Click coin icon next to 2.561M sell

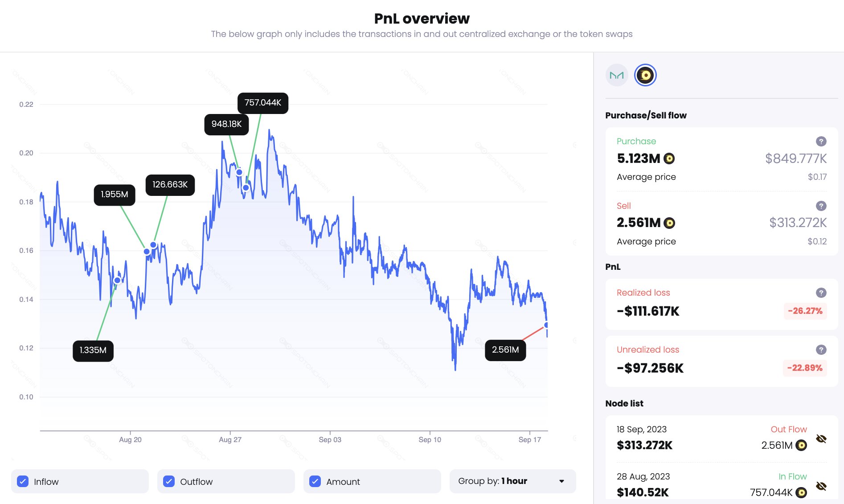click(669, 223)
